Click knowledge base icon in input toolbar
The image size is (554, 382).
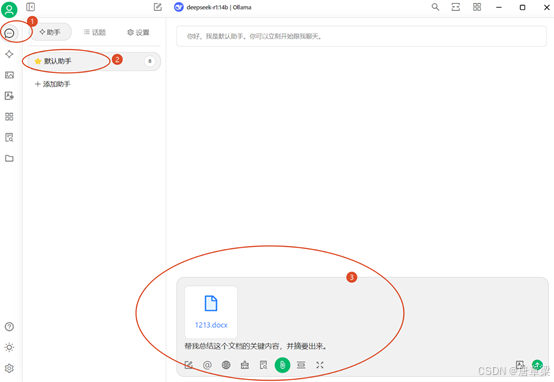[x=264, y=365]
